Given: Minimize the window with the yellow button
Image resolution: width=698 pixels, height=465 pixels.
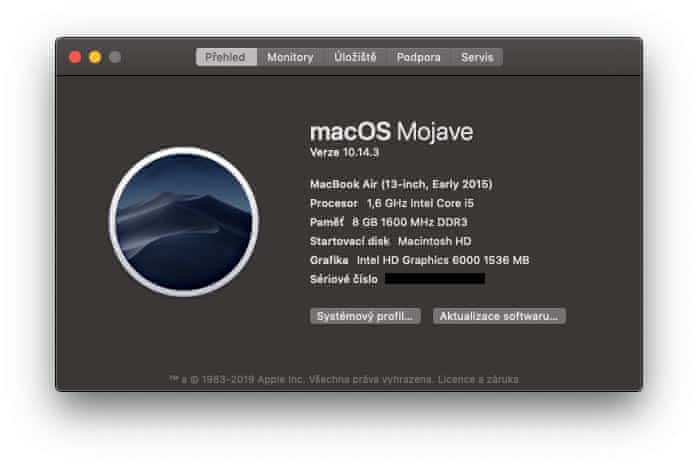Looking at the screenshot, I should 95,57.
